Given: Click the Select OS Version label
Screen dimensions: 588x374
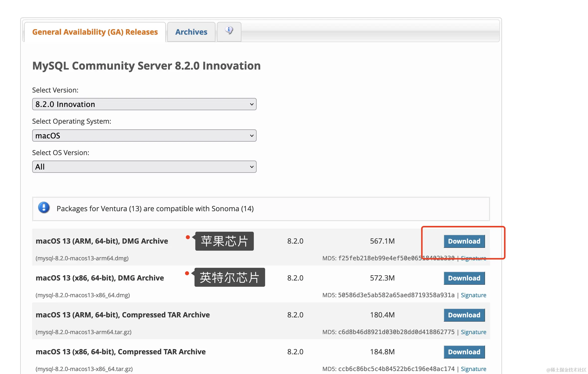Looking at the screenshot, I should 61,153.
